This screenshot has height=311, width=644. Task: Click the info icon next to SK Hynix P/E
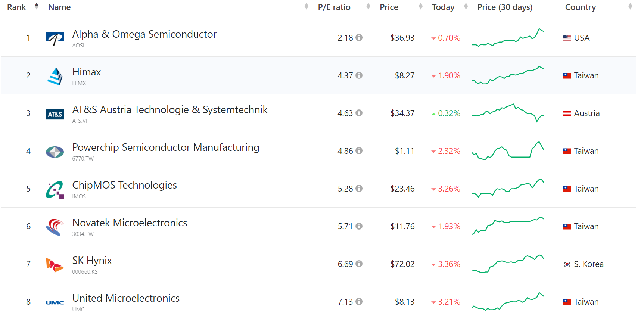click(359, 264)
